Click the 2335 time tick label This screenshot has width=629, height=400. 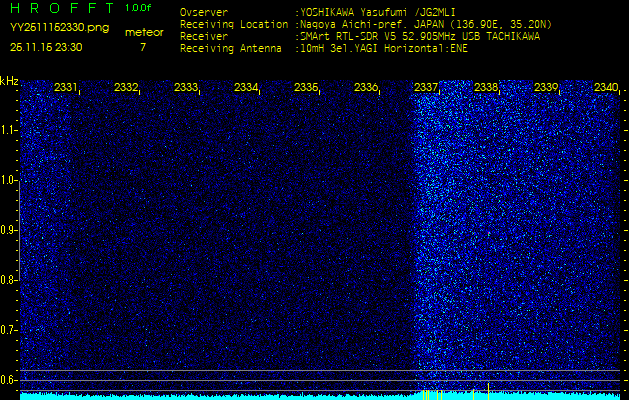click(x=306, y=87)
